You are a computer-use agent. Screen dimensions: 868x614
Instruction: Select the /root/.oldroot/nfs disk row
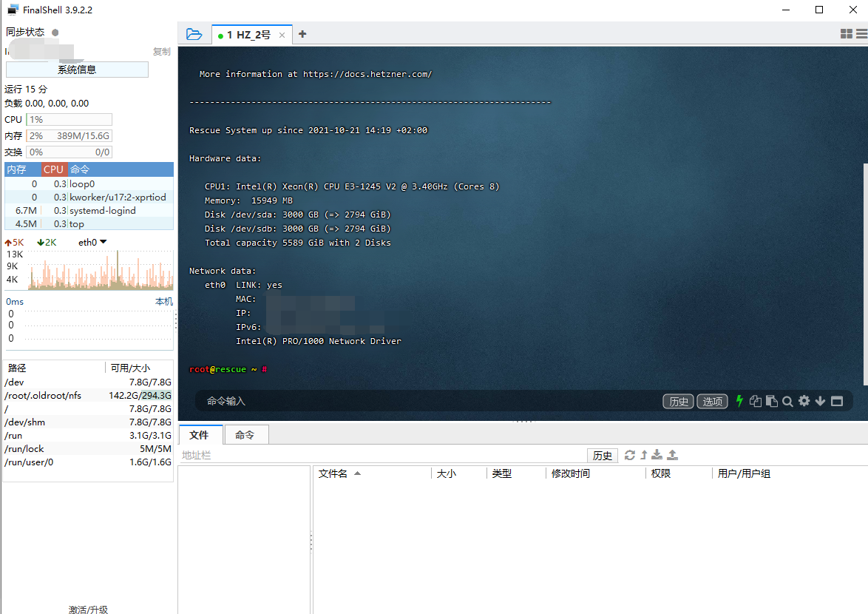[88, 395]
